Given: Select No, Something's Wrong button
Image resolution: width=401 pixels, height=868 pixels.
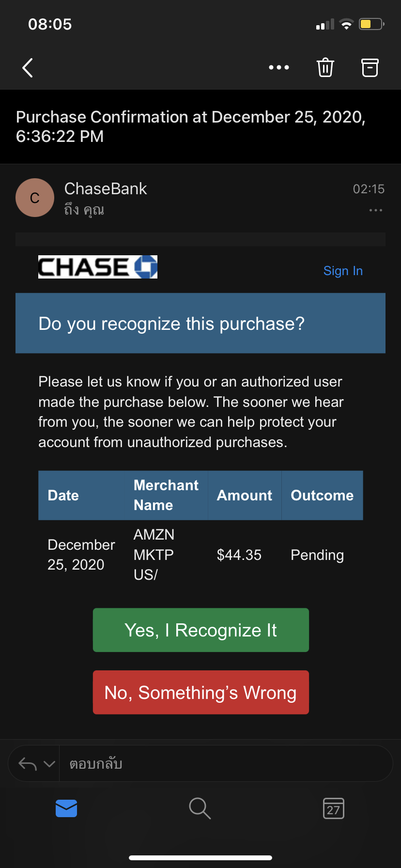Looking at the screenshot, I should pyautogui.click(x=201, y=693).
